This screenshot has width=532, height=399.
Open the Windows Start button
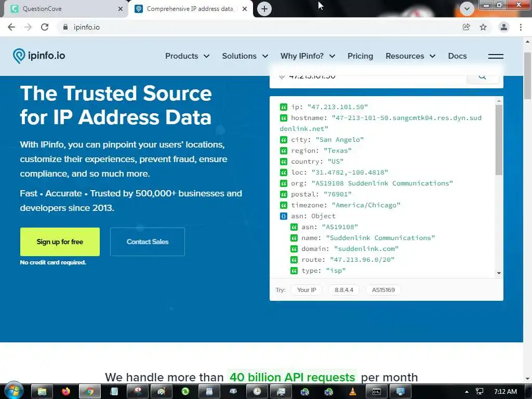[14, 391]
